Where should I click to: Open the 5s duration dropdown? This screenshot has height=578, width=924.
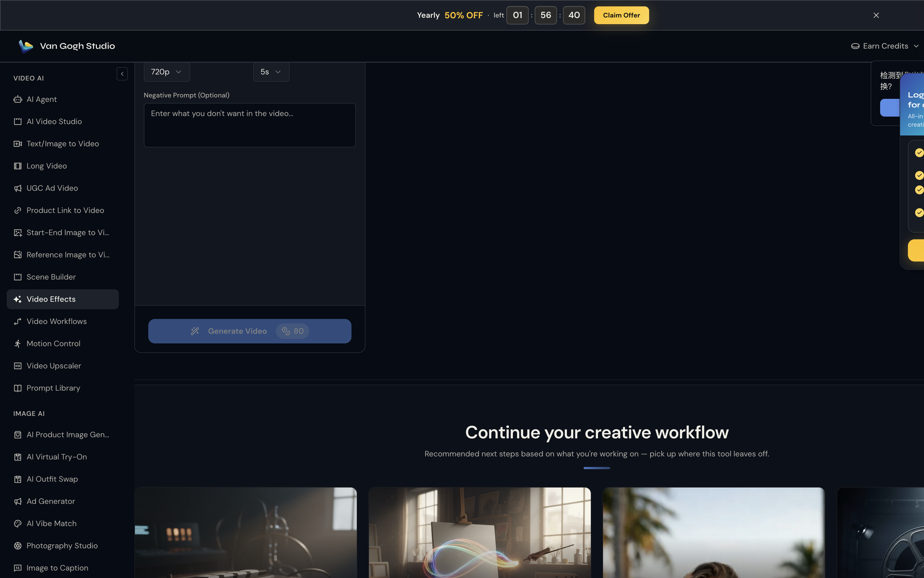(x=271, y=72)
